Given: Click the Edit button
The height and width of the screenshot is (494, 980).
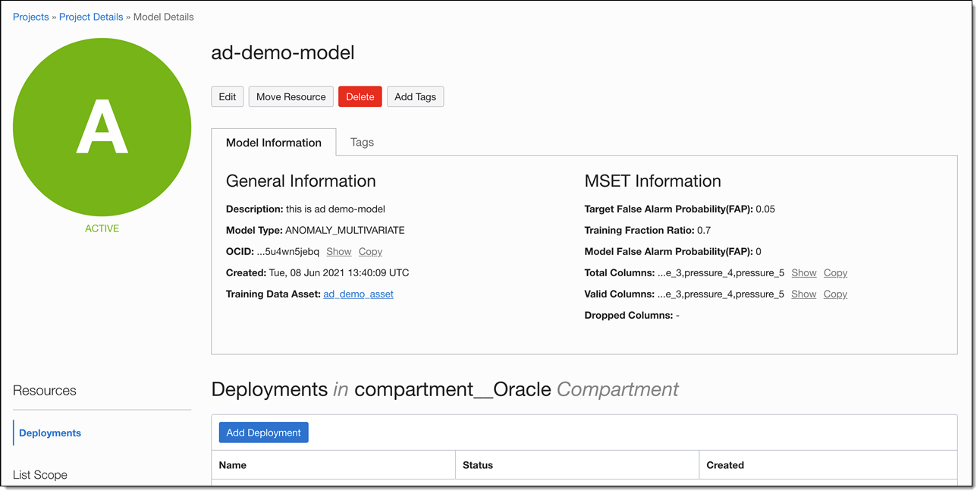Looking at the screenshot, I should 228,96.
